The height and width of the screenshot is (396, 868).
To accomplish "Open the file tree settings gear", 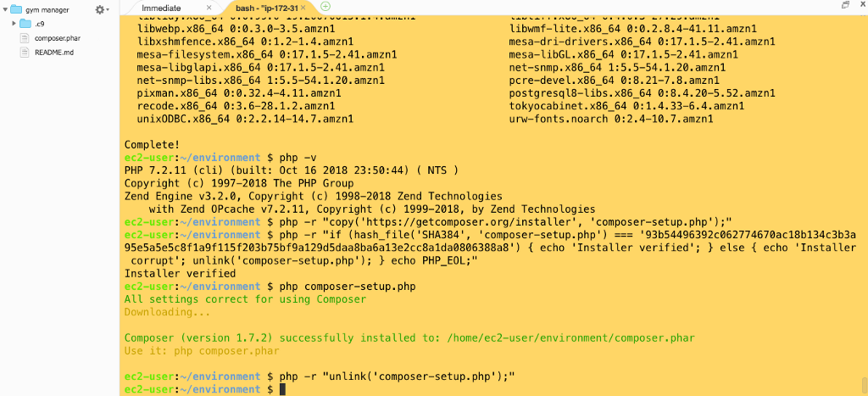I will pyautogui.click(x=101, y=9).
